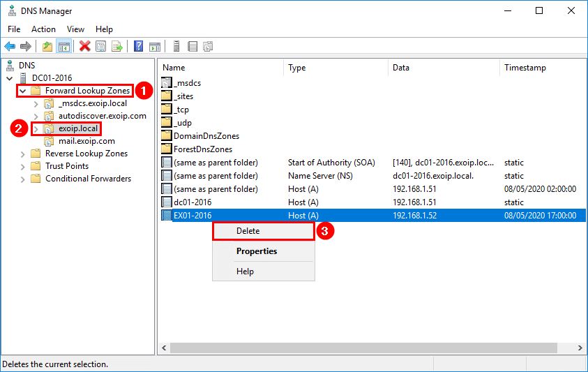This screenshot has height=372, width=588.
Task: Choose Delete from the context menu
Action: coord(263,231)
